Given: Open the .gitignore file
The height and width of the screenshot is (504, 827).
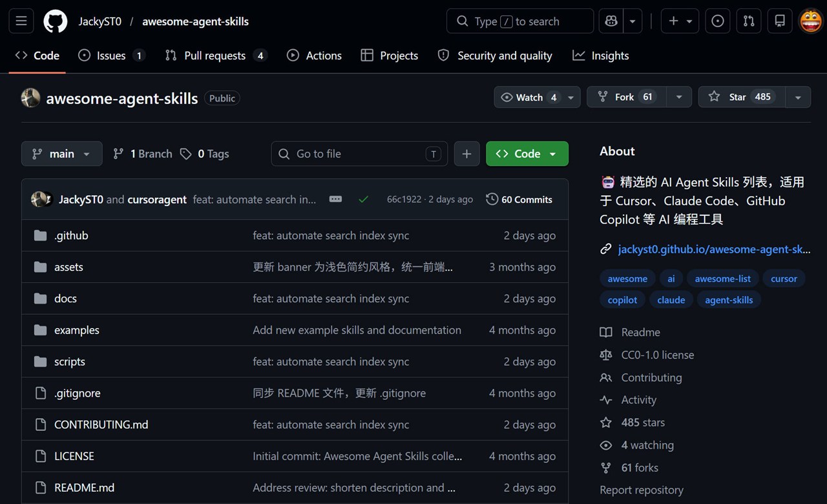Looking at the screenshot, I should 78,394.
